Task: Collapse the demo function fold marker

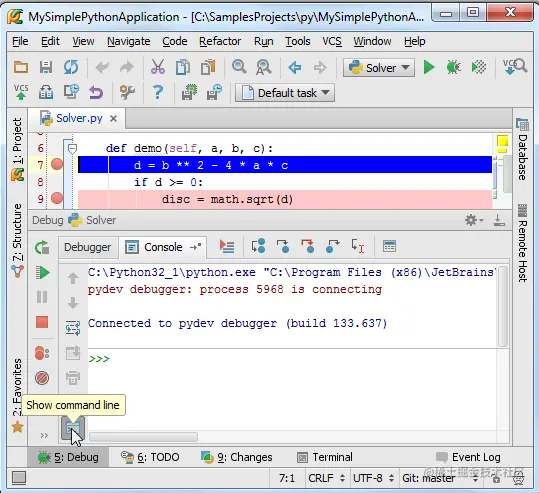Action: click(72, 149)
